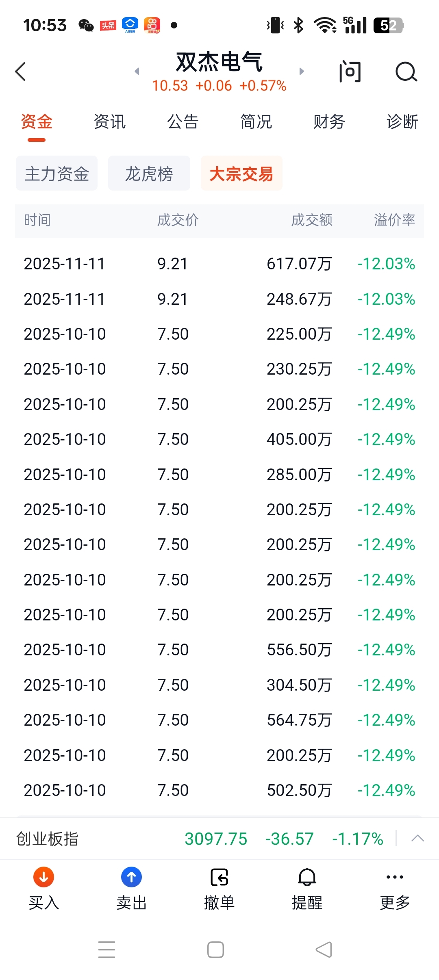Image resolution: width=439 pixels, height=980 pixels.
Task: Tap the 卖出 sell icon
Action: tap(131, 878)
